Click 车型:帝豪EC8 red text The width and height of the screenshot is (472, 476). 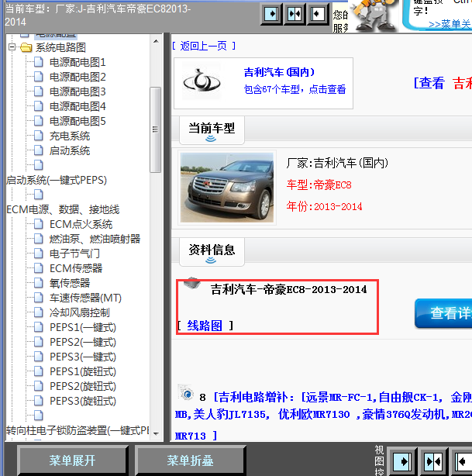(319, 185)
